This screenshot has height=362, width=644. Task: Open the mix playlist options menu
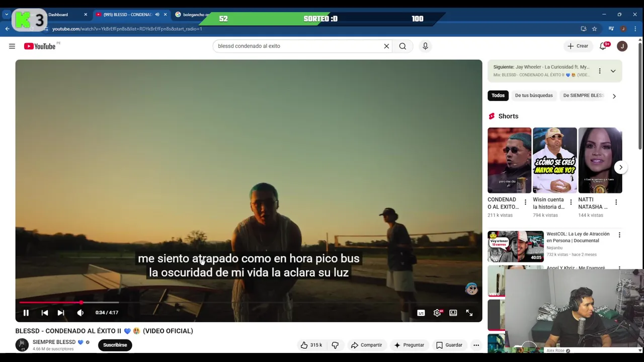599,71
